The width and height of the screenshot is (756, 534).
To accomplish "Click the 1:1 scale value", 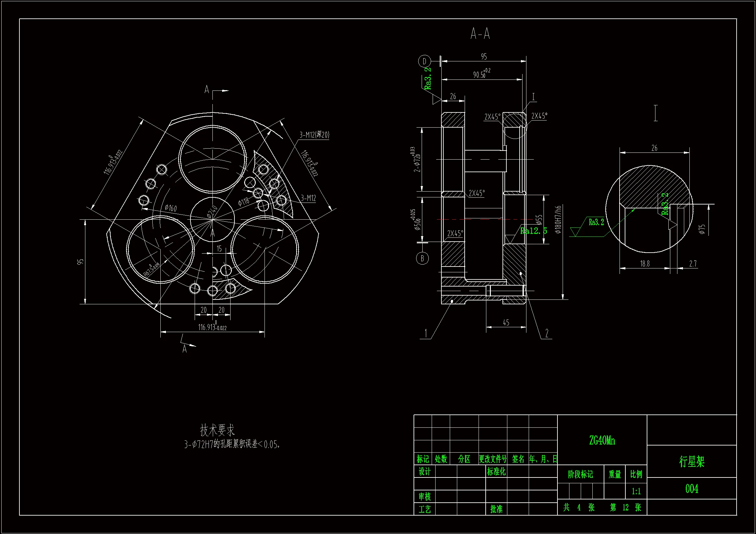I will (636, 492).
